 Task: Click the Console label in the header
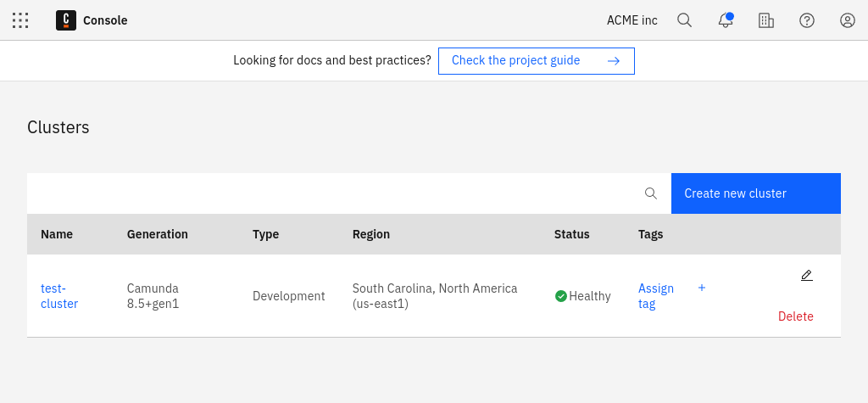pos(105,20)
